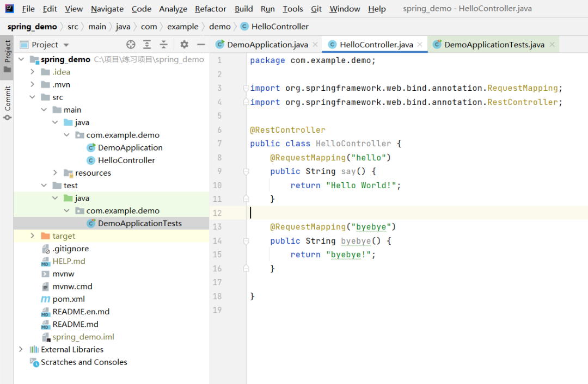The height and width of the screenshot is (384, 588).
Task: Select pom.xml Maven file
Action: click(x=69, y=299)
